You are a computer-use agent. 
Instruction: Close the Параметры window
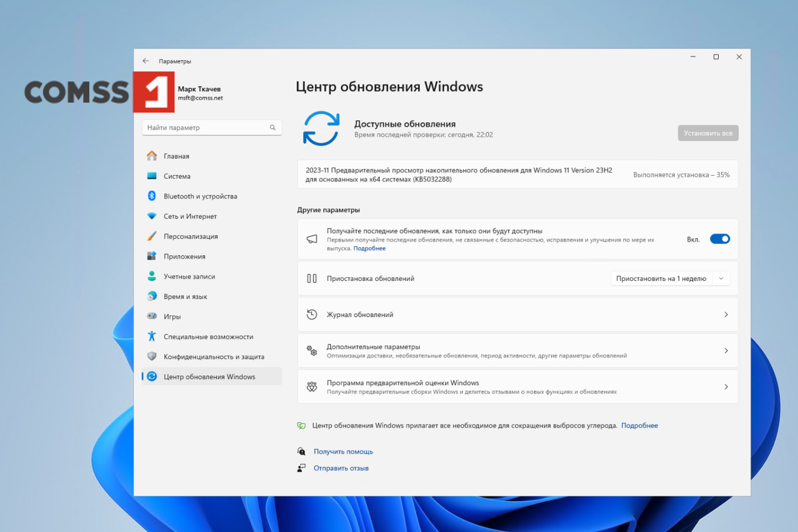point(739,57)
